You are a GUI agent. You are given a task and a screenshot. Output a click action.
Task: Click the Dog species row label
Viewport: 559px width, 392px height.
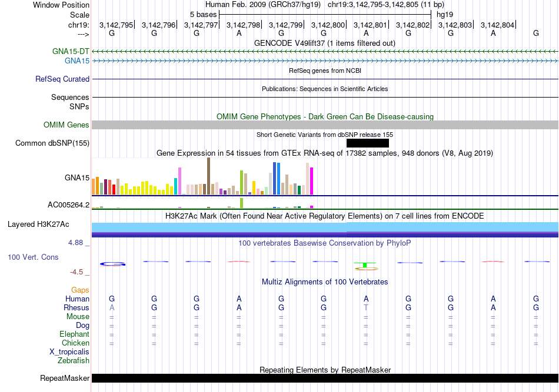point(83,325)
